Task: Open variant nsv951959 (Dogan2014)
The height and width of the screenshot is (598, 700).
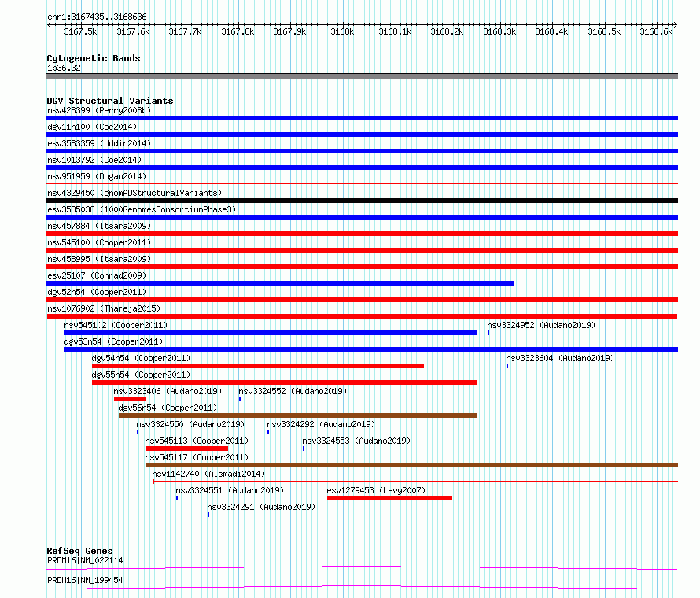Action: (97, 176)
